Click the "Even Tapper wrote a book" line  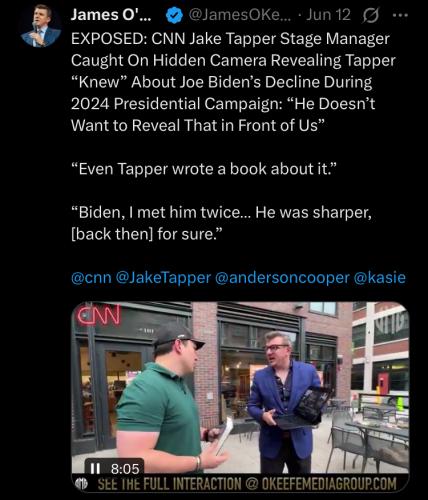point(202,169)
